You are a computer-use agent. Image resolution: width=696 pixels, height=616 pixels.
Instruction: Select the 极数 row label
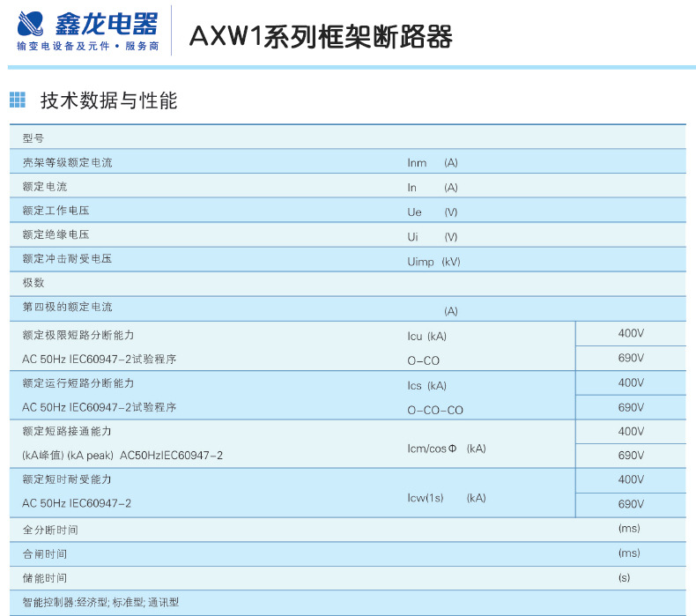pos(33,284)
